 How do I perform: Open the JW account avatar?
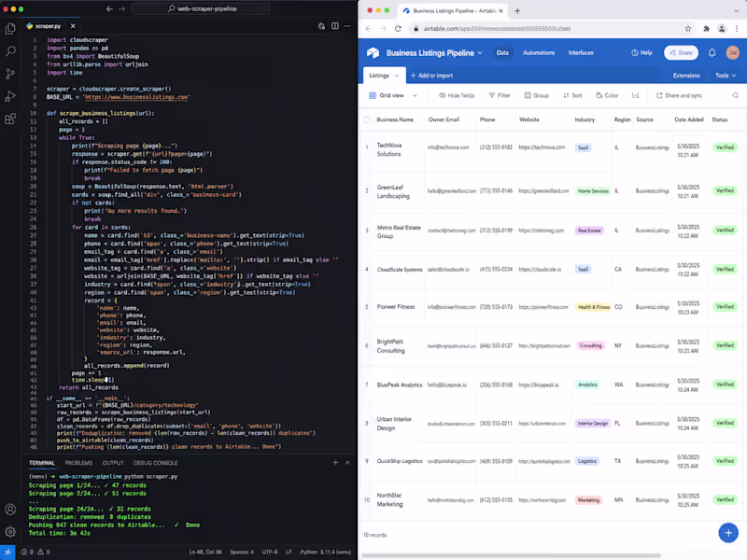point(732,53)
